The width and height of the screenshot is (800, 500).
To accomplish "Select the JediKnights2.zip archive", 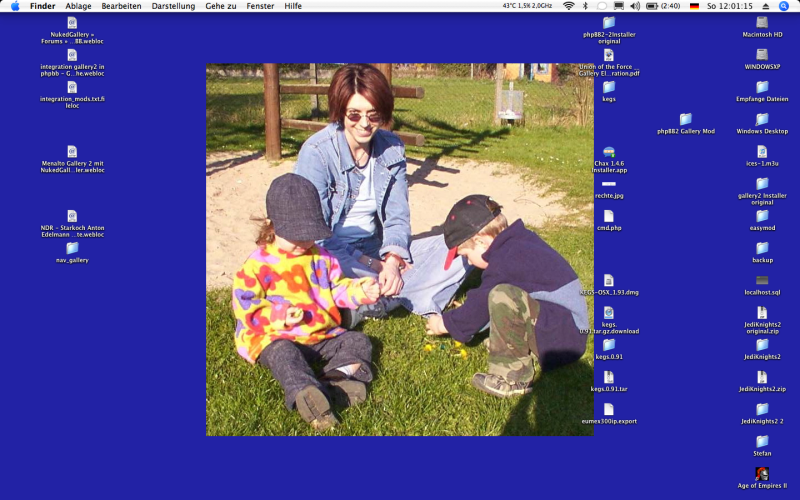I will coord(762,377).
